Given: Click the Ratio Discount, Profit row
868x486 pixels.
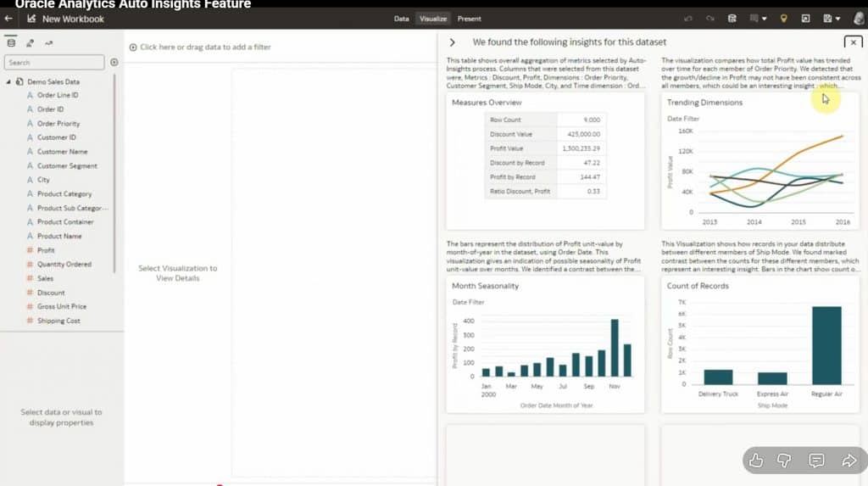Looking at the screenshot, I should pyautogui.click(x=545, y=191).
